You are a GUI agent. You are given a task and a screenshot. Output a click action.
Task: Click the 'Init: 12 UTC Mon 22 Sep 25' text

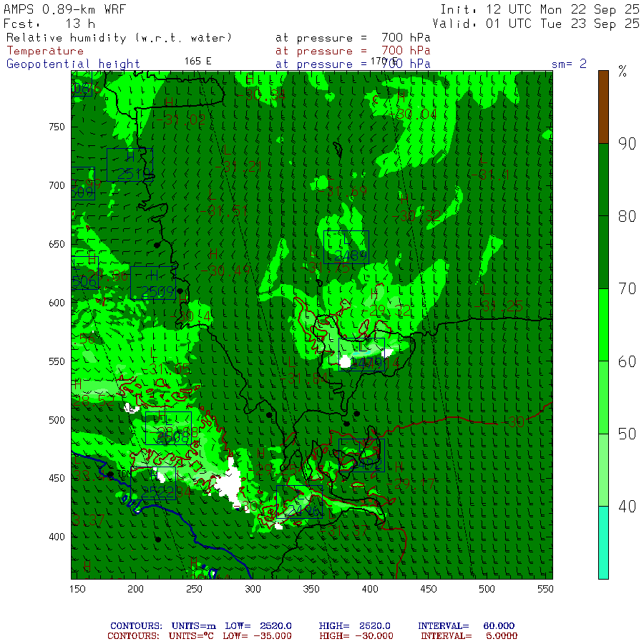tap(540, 9)
